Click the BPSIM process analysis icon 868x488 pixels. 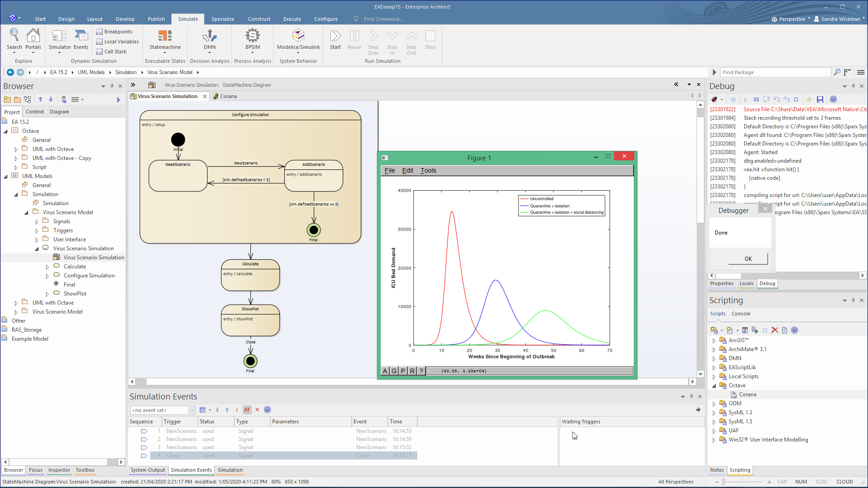tap(252, 36)
